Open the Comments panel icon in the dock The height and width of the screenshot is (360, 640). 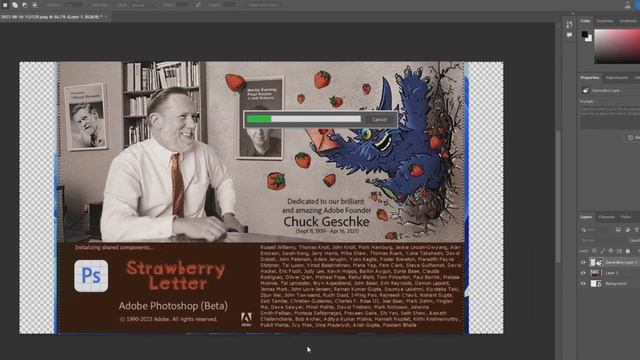tap(569, 36)
